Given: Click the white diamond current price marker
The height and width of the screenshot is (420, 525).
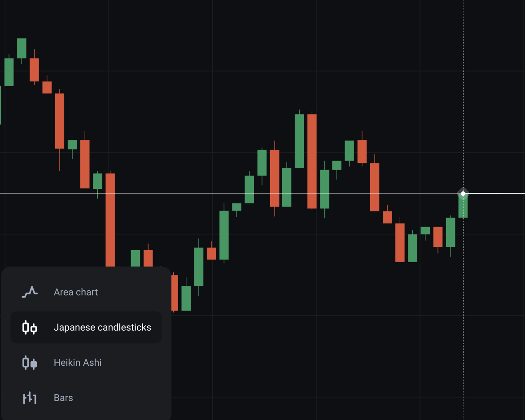Looking at the screenshot, I should [463, 194].
